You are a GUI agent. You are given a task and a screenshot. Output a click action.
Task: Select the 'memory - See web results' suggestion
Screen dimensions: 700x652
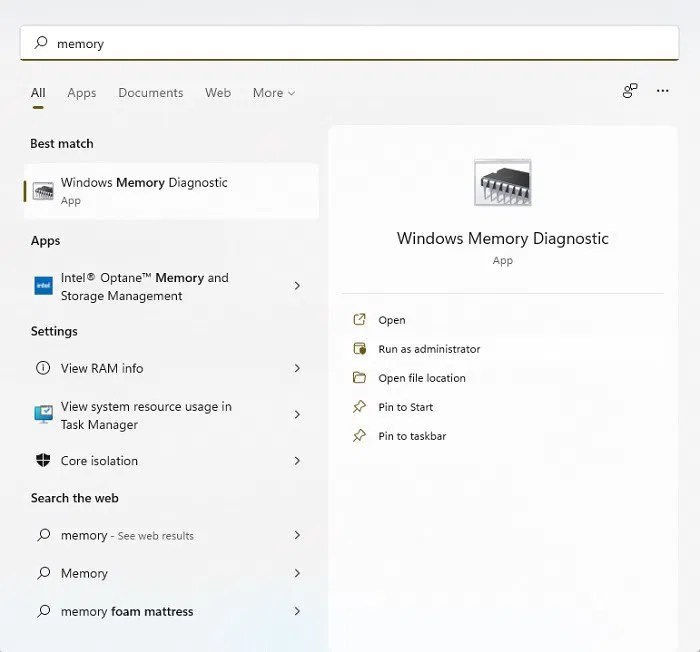coord(171,535)
